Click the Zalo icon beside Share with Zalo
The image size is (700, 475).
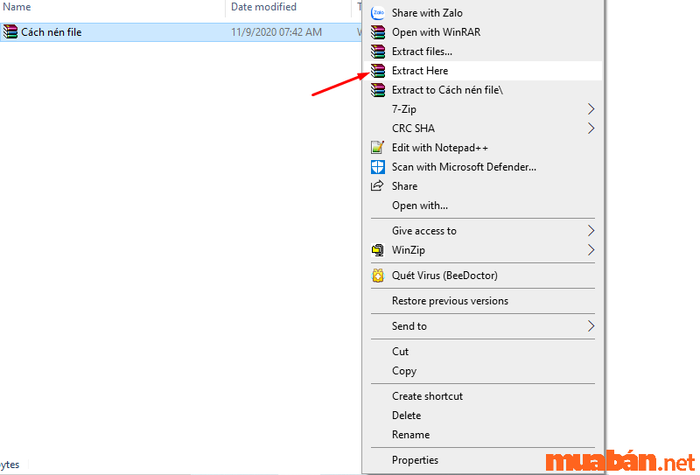(378, 13)
